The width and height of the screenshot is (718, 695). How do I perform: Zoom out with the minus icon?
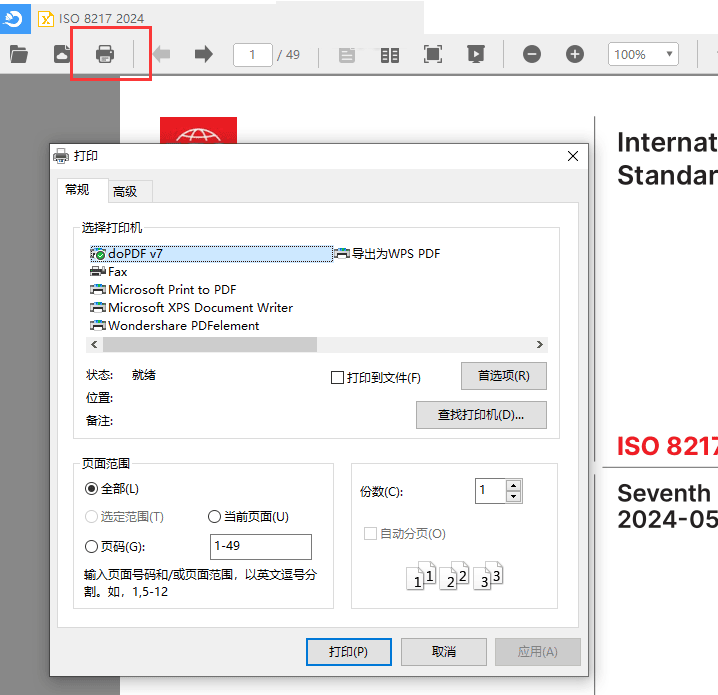(x=532, y=55)
